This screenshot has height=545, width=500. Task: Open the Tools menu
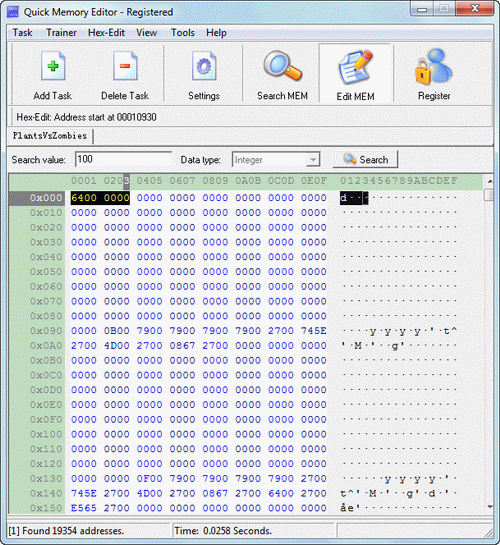coord(182,33)
